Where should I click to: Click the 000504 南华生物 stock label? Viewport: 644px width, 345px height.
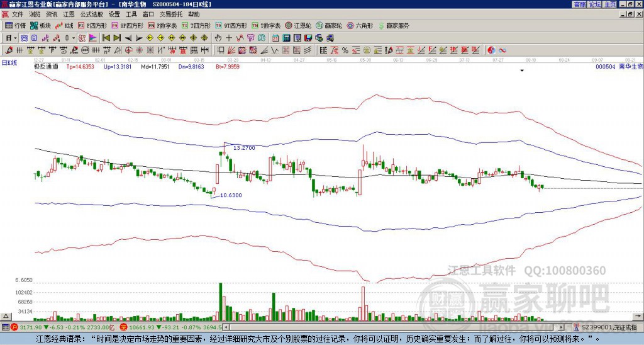619,66
